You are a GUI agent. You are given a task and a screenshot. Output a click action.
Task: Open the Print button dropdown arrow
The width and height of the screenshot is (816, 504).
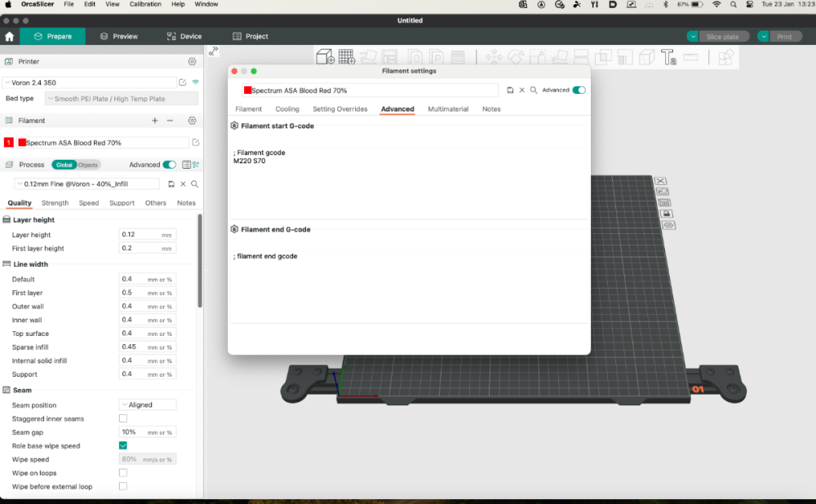click(764, 37)
